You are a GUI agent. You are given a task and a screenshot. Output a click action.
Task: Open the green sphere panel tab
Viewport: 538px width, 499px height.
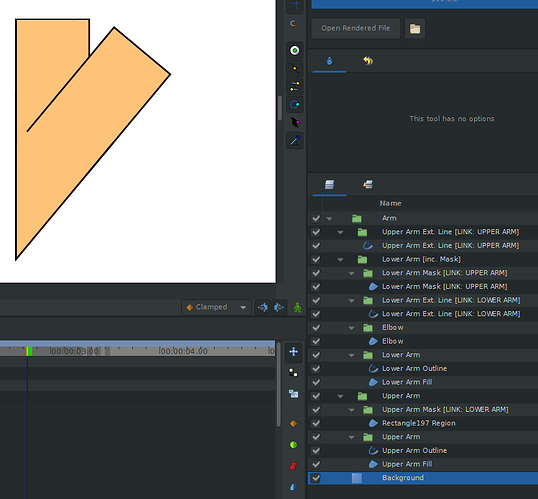[x=293, y=445]
